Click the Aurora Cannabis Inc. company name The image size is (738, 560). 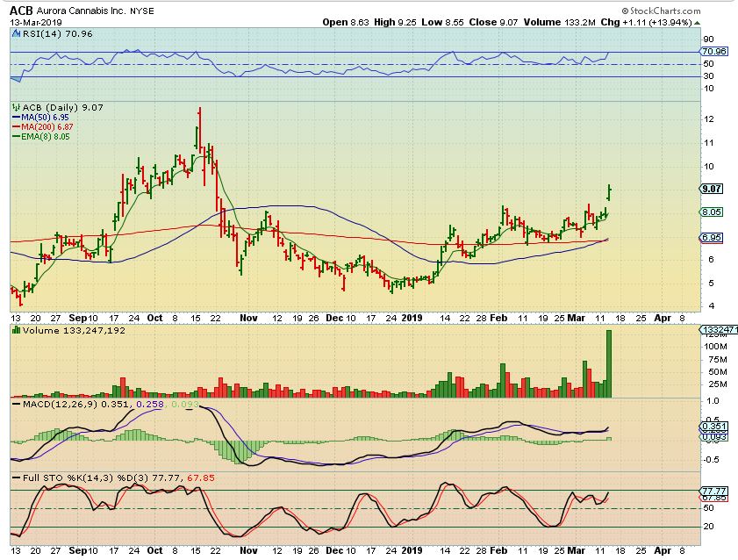(x=81, y=11)
